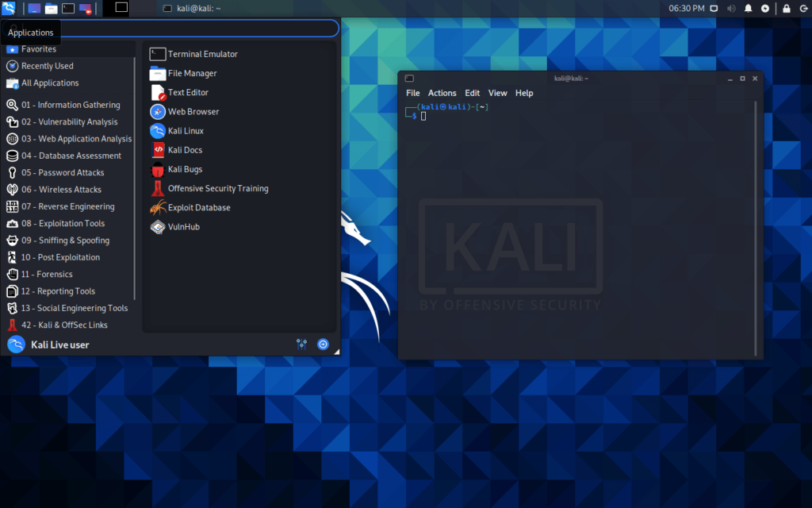The width and height of the screenshot is (812, 508).
Task: Expand 09 - Sniffing & Spoofing category
Action: (70, 240)
